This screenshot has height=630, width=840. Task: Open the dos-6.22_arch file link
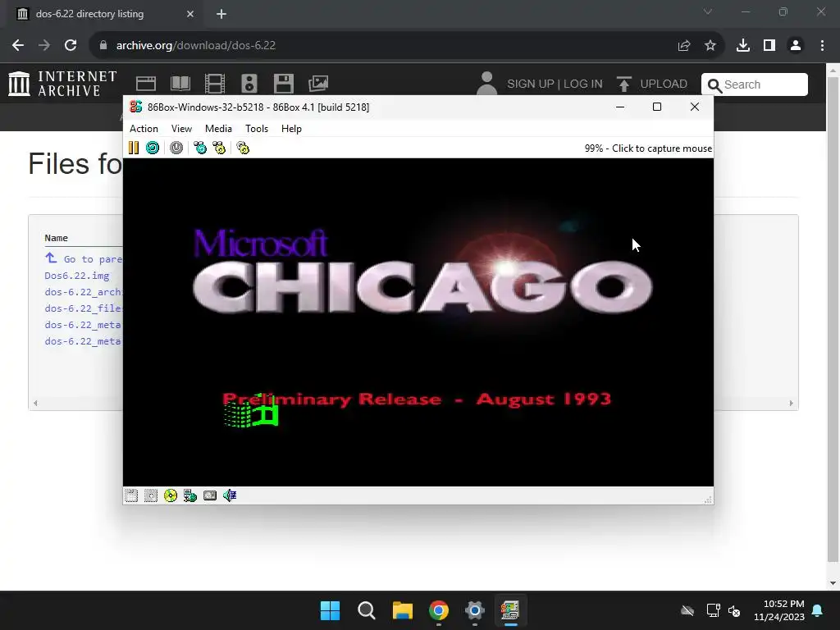point(84,292)
